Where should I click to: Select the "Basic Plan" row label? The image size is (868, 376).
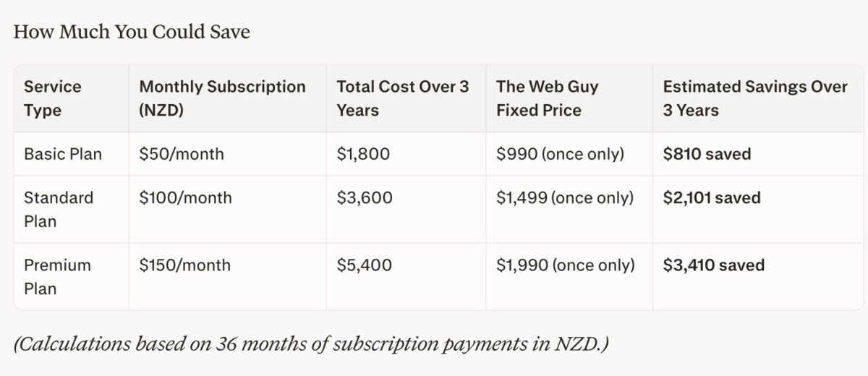63,154
